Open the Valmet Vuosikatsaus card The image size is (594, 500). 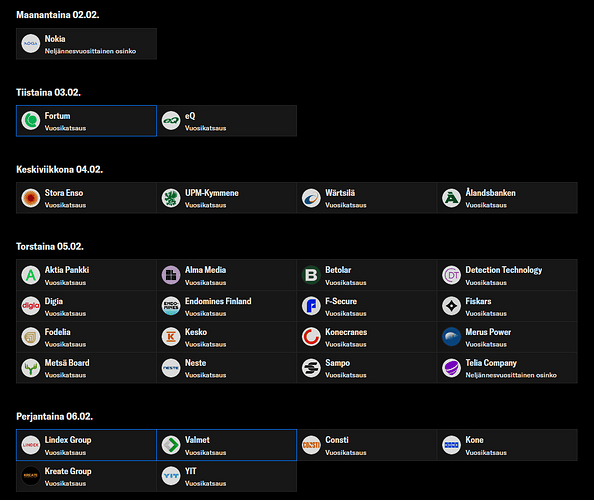(x=227, y=445)
